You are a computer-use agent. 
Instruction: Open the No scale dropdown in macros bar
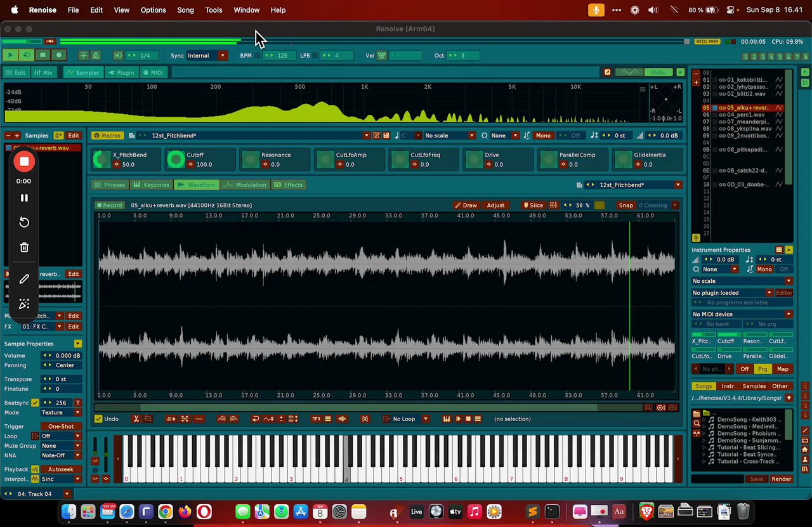(x=450, y=135)
